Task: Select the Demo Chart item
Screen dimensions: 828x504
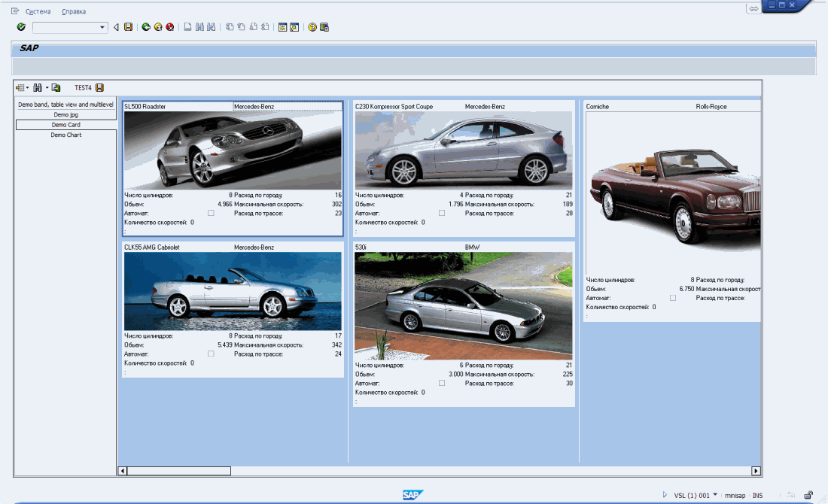Action: pyautogui.click(x=66, y=135)
